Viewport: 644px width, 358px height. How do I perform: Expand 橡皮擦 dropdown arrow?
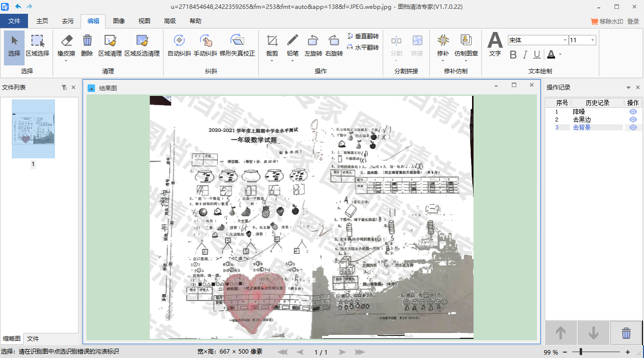click(66, 60)
